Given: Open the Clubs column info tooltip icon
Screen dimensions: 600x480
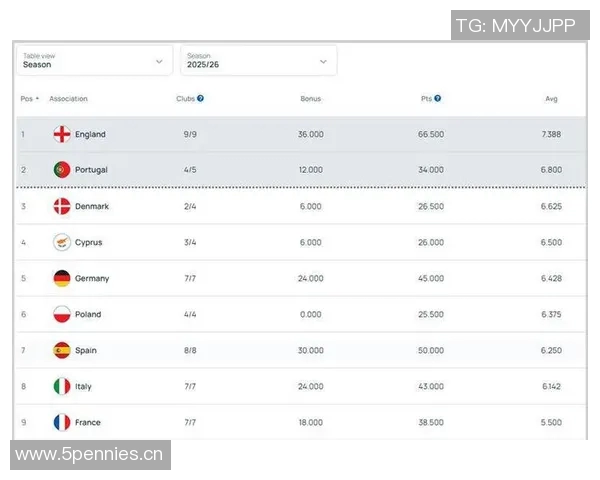Looking at the screenshot, I should pos(201,99).
